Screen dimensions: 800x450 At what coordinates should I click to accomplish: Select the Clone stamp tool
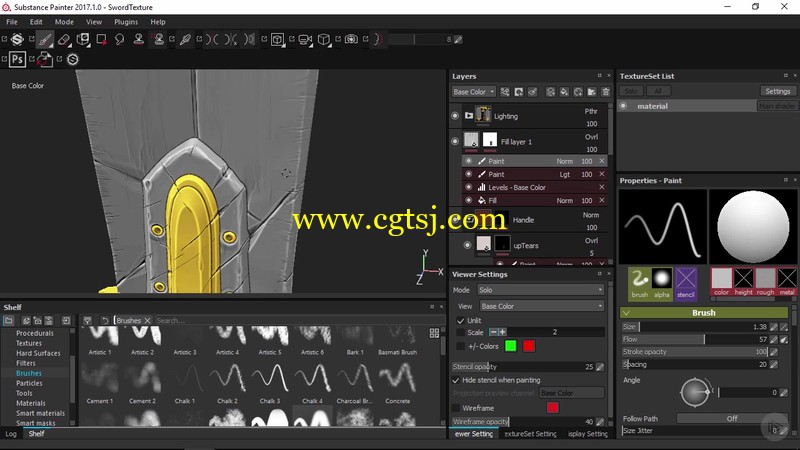(x=138, y=39)
